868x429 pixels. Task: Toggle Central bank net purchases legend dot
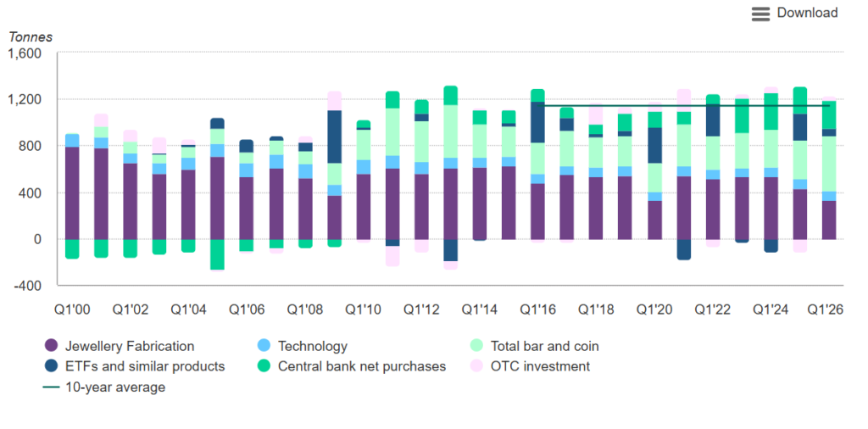264,366
